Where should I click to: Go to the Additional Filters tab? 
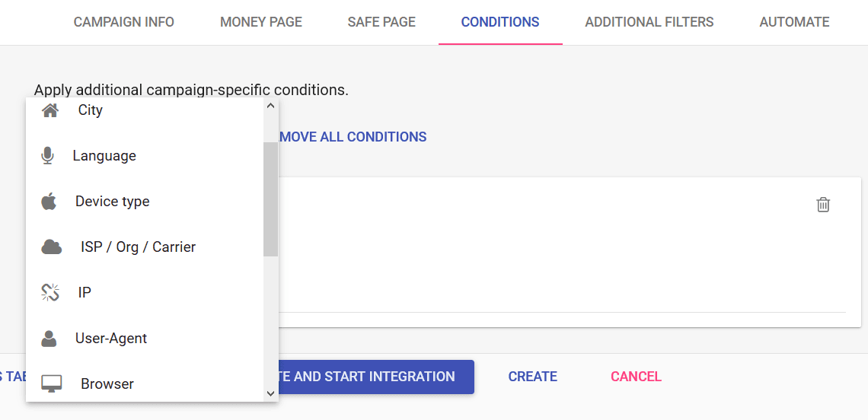(649, 22)
